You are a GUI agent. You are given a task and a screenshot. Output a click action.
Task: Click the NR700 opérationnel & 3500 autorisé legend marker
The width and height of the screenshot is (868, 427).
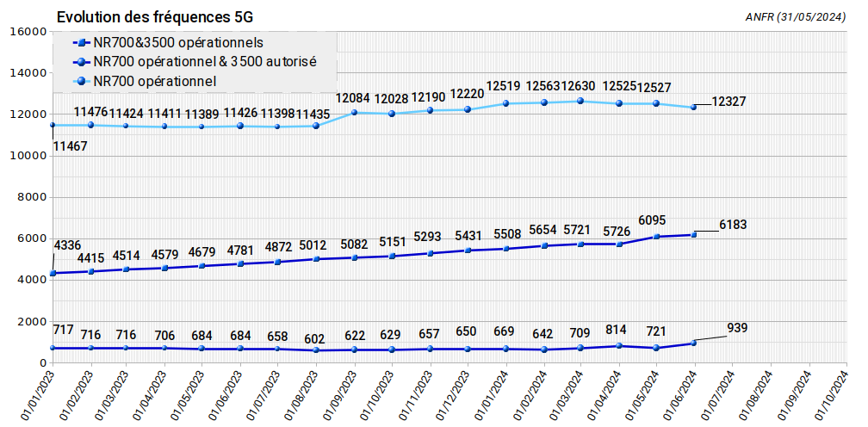(x=80, y=62)
